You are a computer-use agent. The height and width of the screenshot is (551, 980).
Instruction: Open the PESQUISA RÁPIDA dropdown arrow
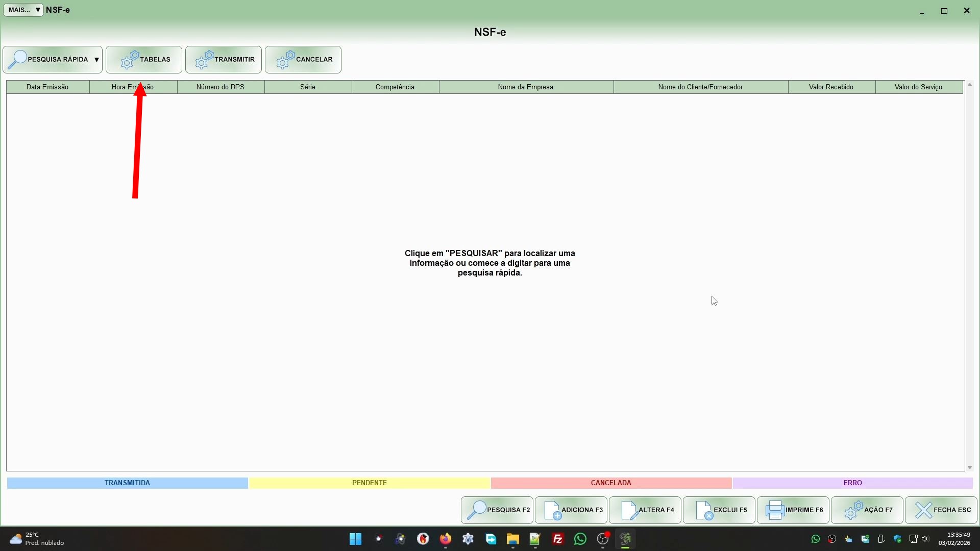pos(96,60)
